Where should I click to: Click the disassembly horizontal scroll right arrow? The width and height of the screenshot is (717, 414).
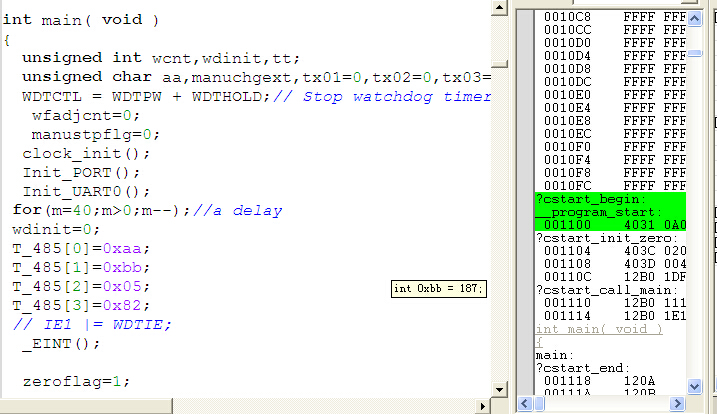[677, 403]
